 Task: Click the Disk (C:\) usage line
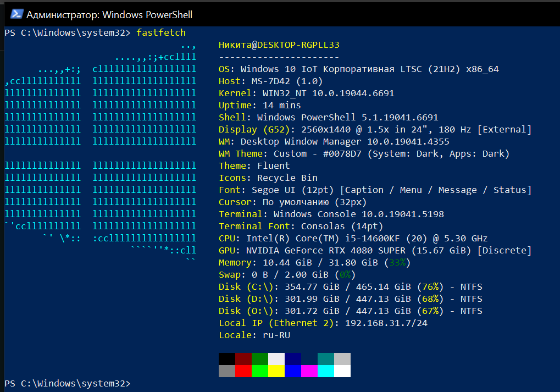coord(351,287)
